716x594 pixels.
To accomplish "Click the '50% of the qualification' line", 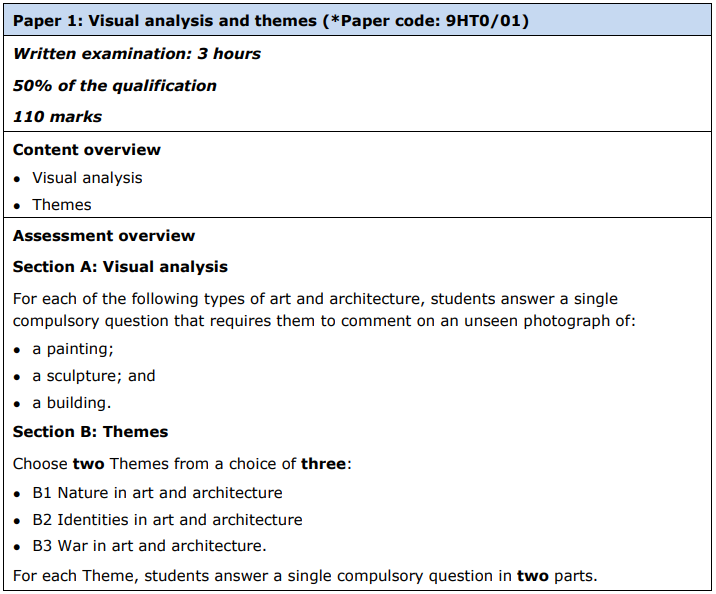I will coord(115,85).
